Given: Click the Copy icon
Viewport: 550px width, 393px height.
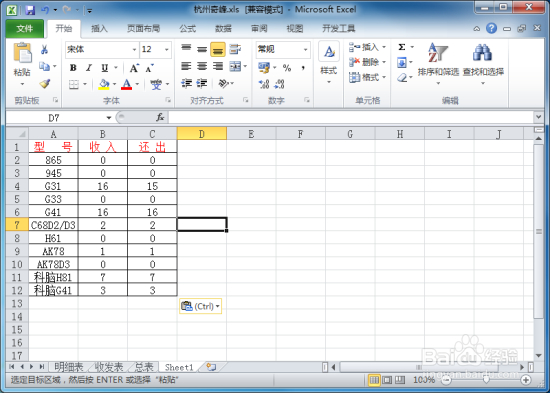Looking at the screenshot, I should click(x=44, y=66).
